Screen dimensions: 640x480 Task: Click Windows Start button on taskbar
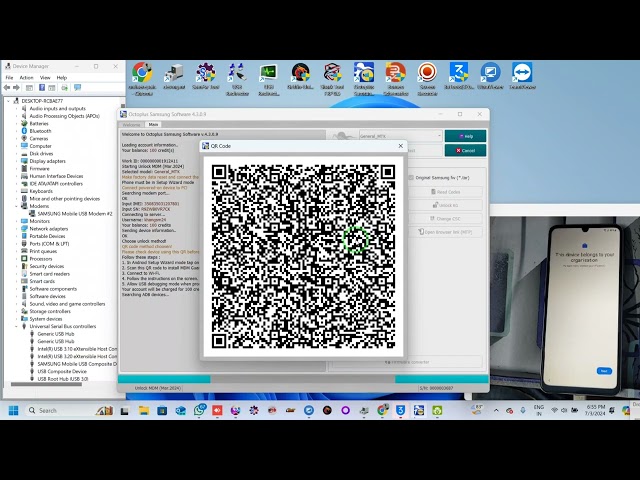tap(13, 410)
